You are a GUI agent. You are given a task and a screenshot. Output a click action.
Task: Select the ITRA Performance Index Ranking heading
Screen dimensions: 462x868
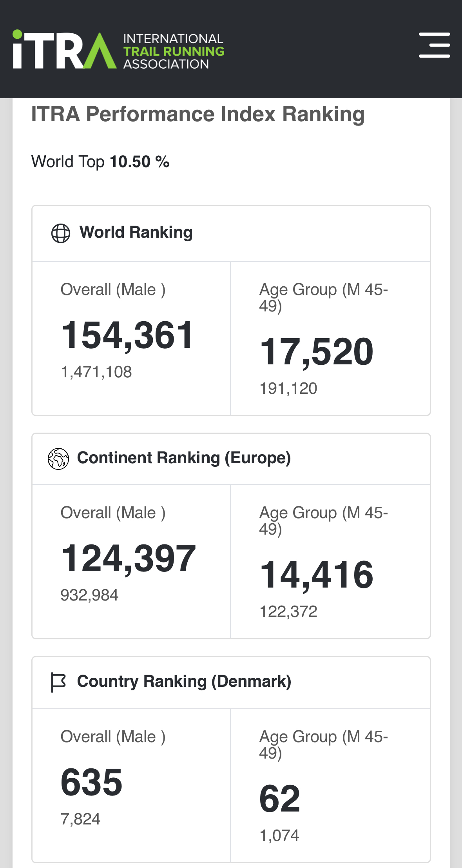click(198, 114)
